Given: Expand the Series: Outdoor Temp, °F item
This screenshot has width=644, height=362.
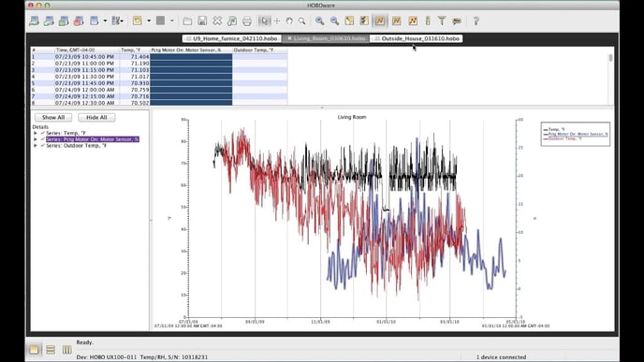Looking at the screenshot, I should [36, 145].
